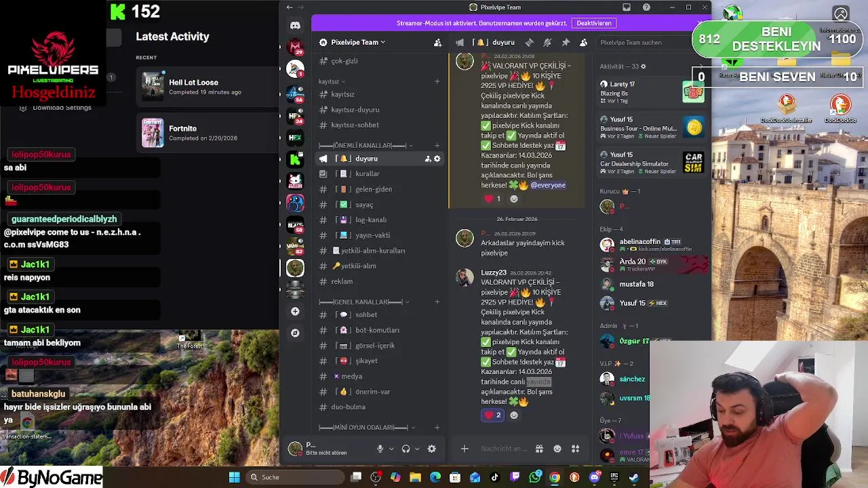
Task: Open Luzzy23 username in chat
Action: [494, 272]
